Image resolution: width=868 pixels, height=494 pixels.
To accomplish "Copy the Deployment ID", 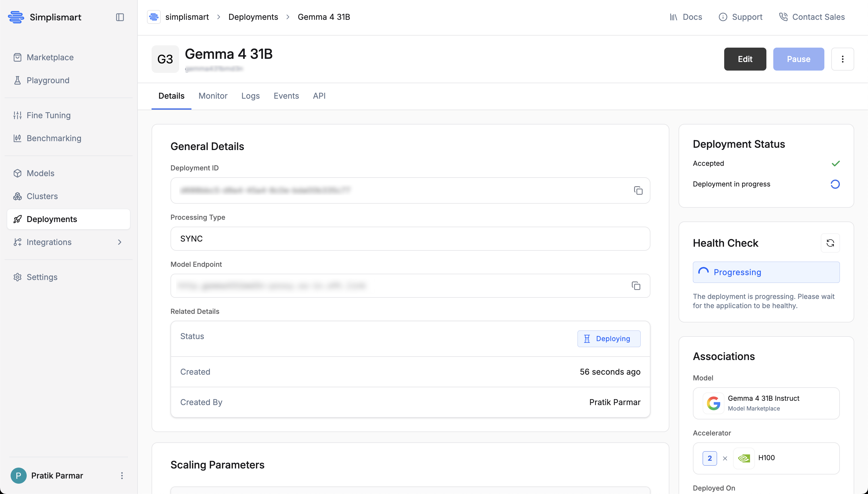I will pyautogui.click(x=638, y=190).
